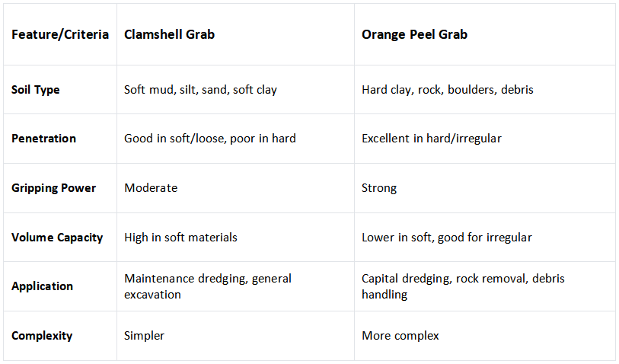Select the 'Hard clay, rock, boulders, debris' cell
Screen dimensions: 619x364
[x=485, y=90]
